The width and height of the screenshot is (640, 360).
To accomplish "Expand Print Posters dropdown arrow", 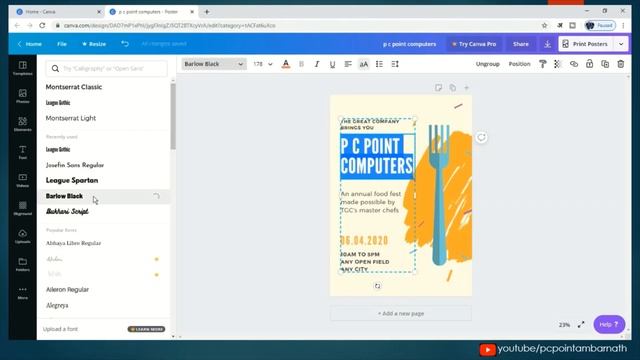I will (621, 44).
